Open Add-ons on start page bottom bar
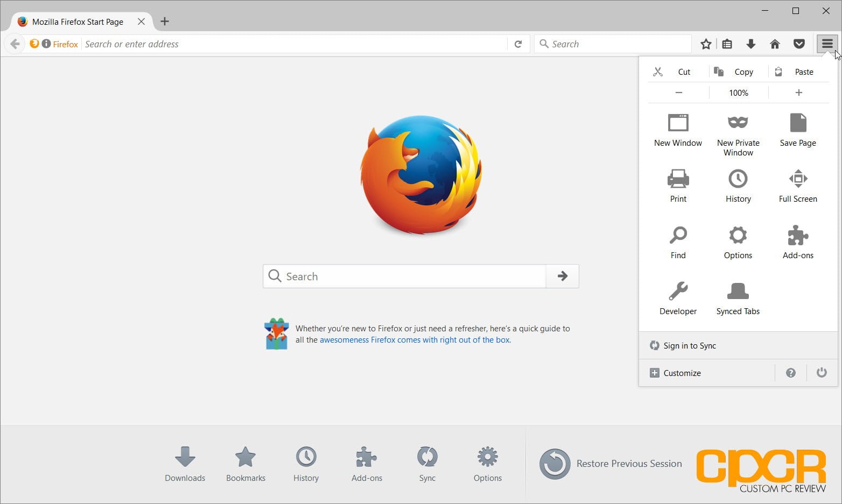The width and height of the screenshot is (842, 504). 367,464
